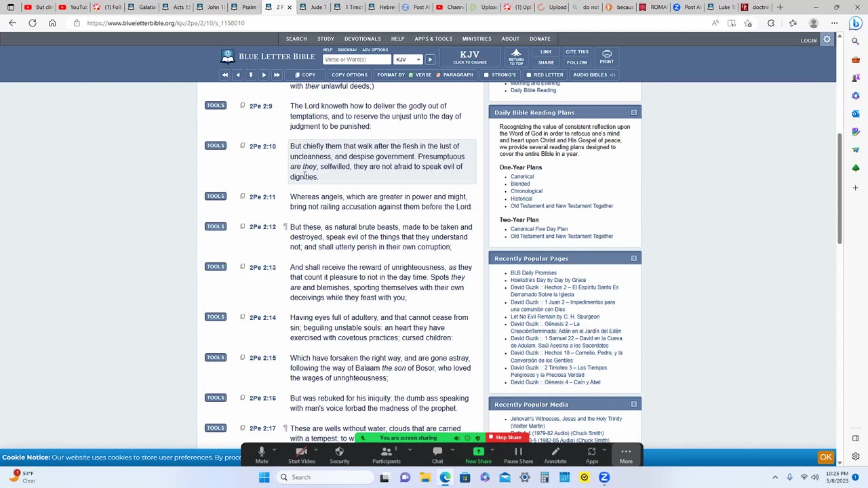The image size is (868, 488).
Task: Open the TOOLS button for 2Pe 2:12
Action: point(216,226)
